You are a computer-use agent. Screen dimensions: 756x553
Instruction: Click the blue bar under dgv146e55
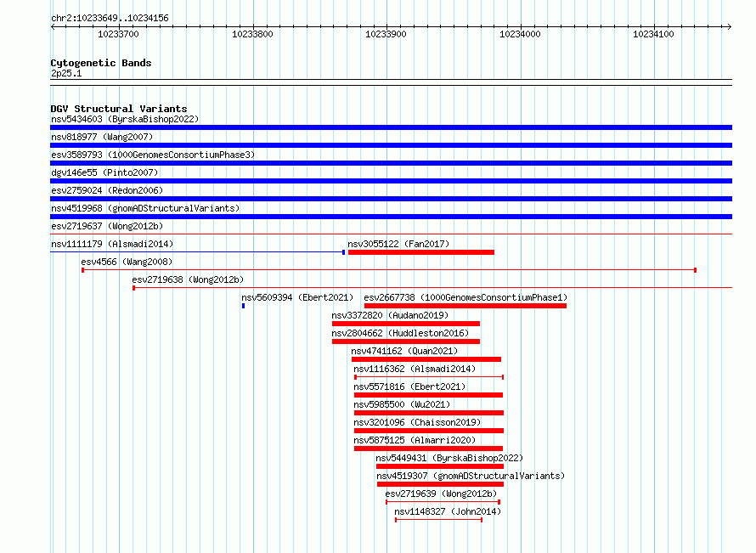(x=391, y=181)
